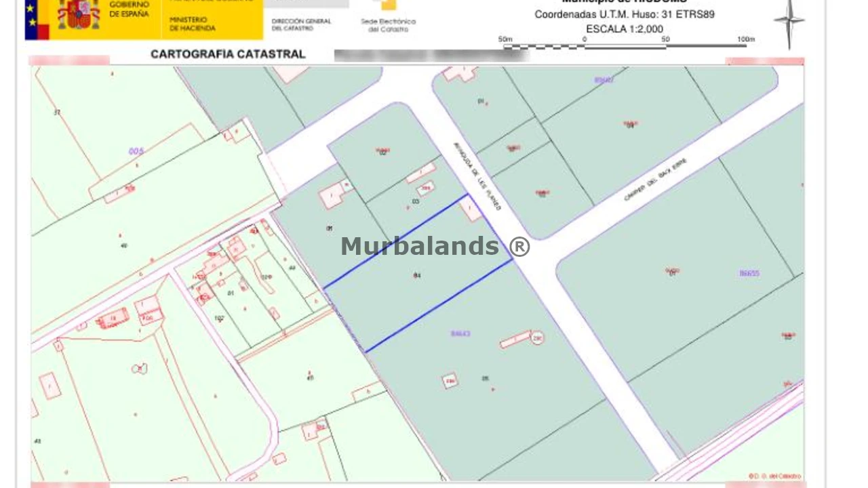Click the Carrer del Baix Ebre street label
The image size is (868, 488).
pos(655,180)
